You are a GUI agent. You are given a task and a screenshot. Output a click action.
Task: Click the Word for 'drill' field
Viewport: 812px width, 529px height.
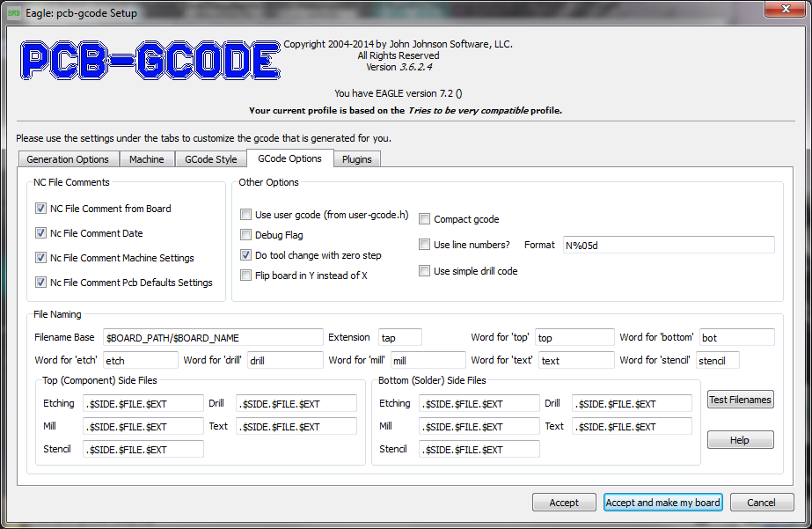tap(285, 361)
